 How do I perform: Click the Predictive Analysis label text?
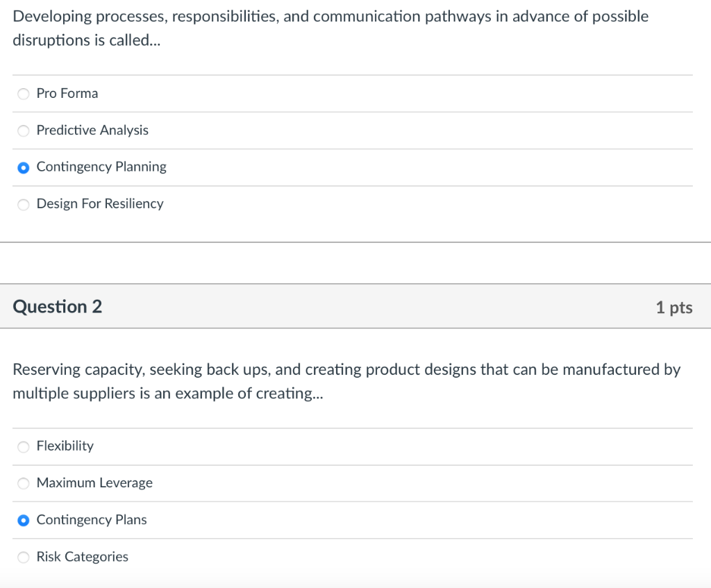pos(92,130)
